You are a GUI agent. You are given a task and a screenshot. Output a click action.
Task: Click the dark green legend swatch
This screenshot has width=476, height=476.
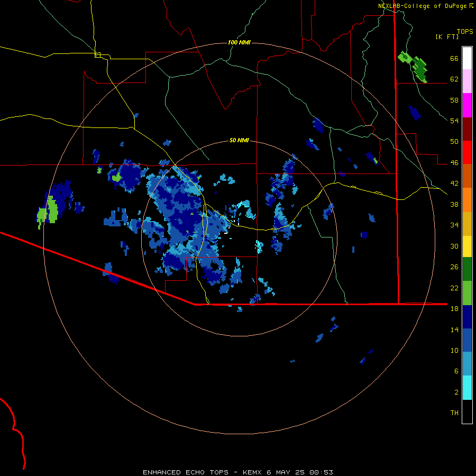(x=467, y=269)
